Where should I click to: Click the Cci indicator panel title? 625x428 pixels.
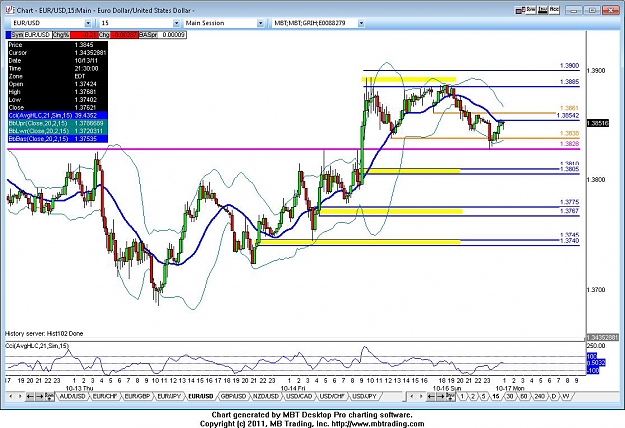37,346
